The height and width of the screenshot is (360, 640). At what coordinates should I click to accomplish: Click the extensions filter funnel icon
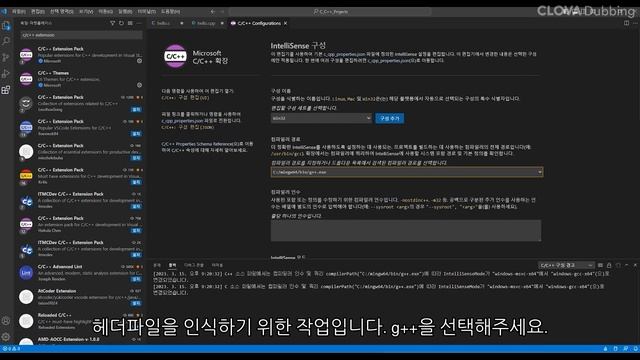click(x=113, y=23)
